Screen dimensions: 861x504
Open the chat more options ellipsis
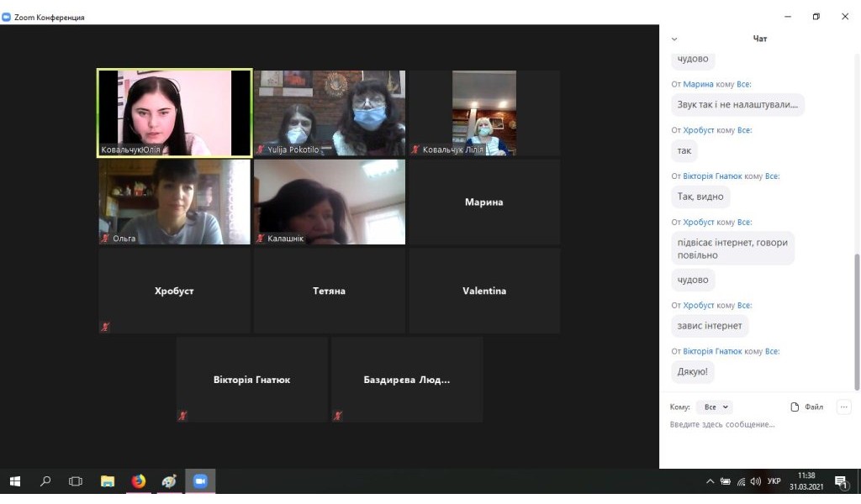click(844, 407)
